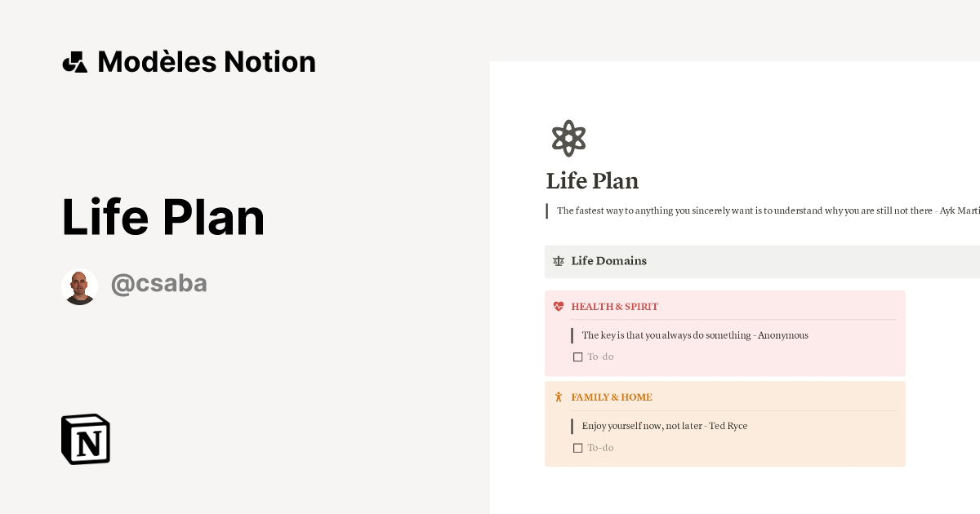
Task: Click the atom page icon above Life Plan
Action: tap(568, 138)
